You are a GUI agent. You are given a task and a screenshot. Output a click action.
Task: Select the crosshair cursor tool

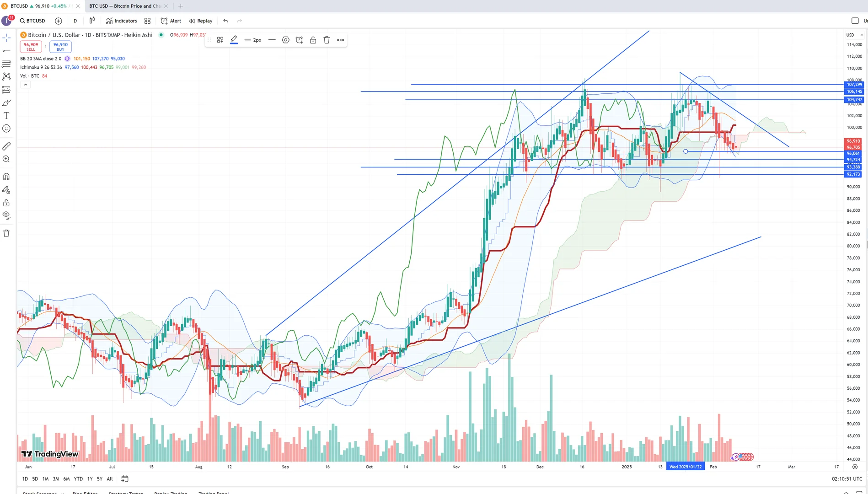click(x=6, y=38)
